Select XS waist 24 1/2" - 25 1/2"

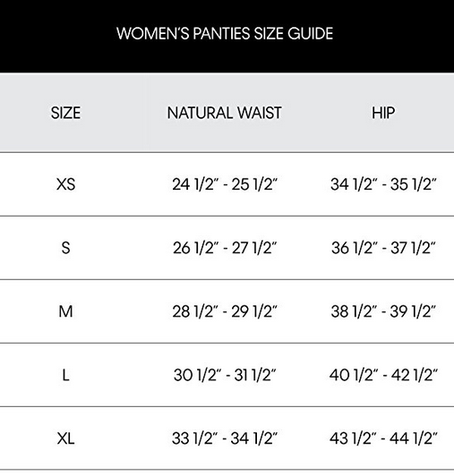[225, 184]
